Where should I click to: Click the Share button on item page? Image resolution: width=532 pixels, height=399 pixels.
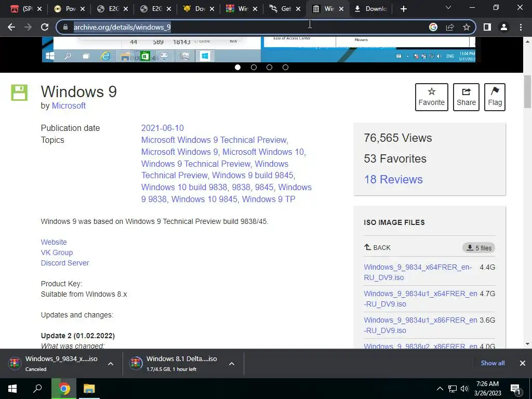click(466, 97)
